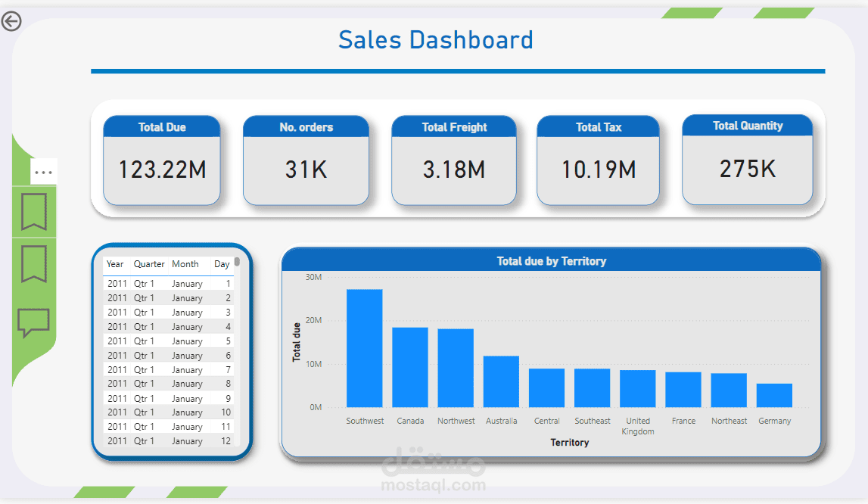Click the Month column header
The width and height of the screenshot is (868, 504).
coord(186,264)
